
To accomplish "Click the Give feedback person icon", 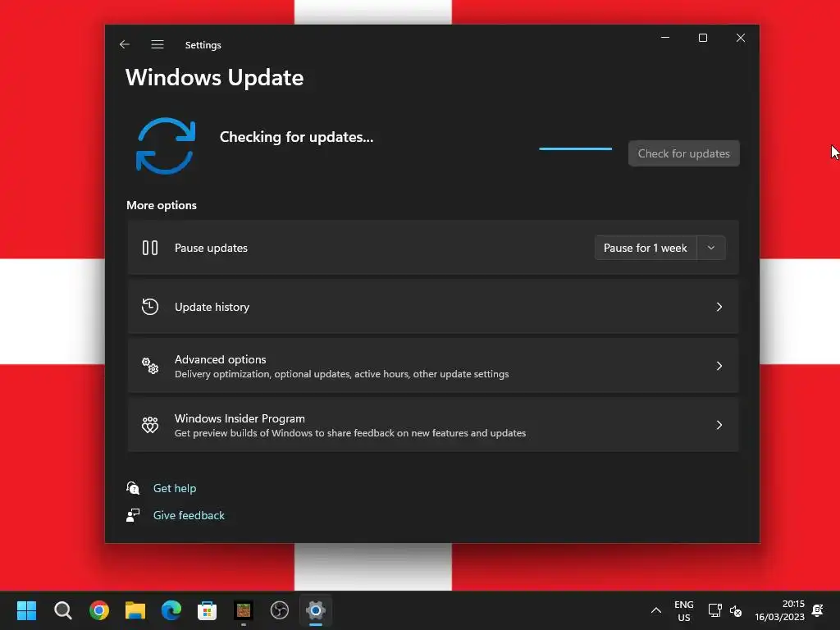I will click(133, 515).
